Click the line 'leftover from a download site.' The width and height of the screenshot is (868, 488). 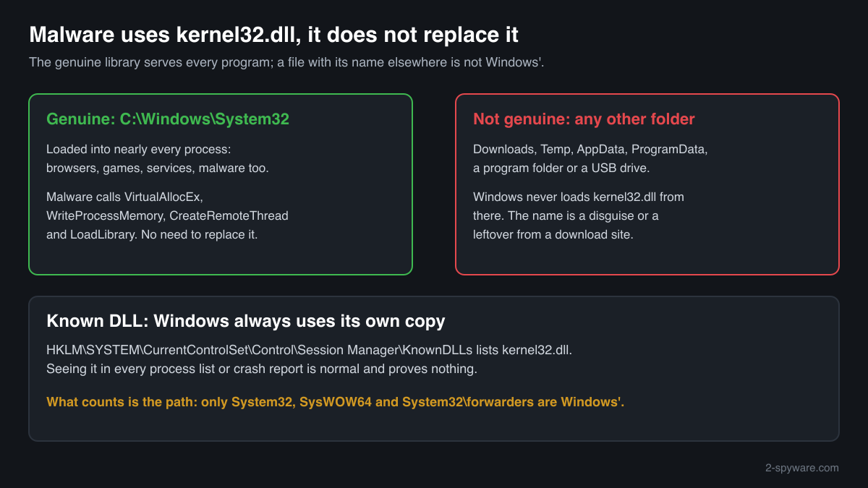pyautogui.click(x=553, y=234)
